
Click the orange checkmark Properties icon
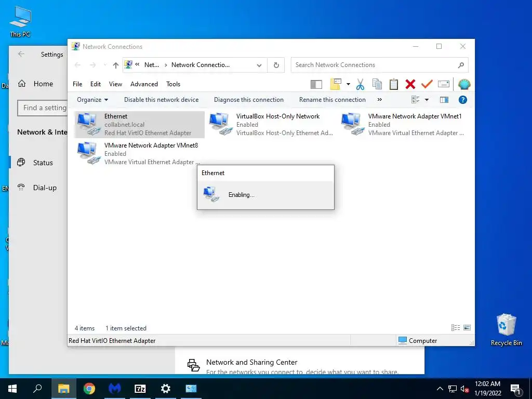(427, 84)
